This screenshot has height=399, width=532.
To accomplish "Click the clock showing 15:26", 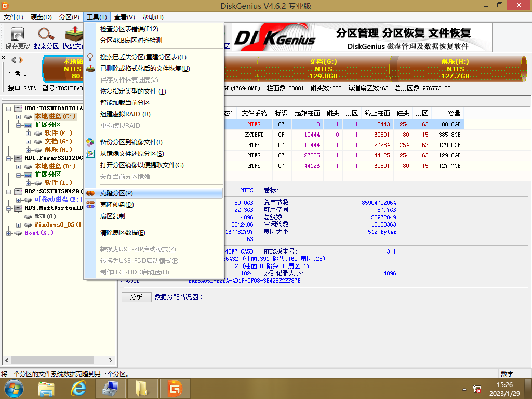I will tap(504, 385).
